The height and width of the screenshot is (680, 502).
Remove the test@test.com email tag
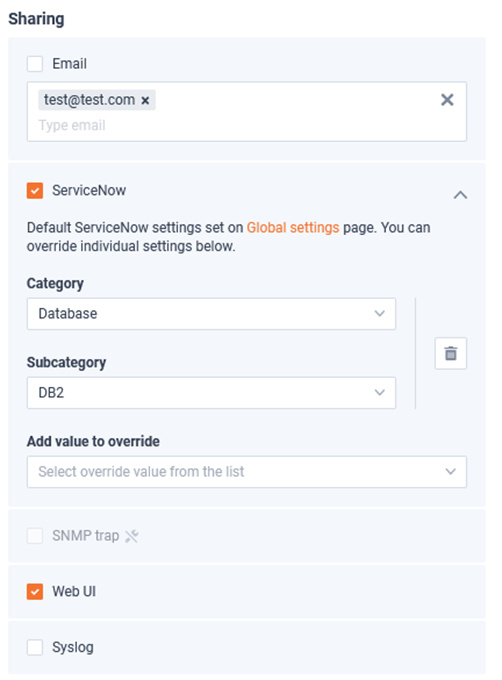pos(145,101)
